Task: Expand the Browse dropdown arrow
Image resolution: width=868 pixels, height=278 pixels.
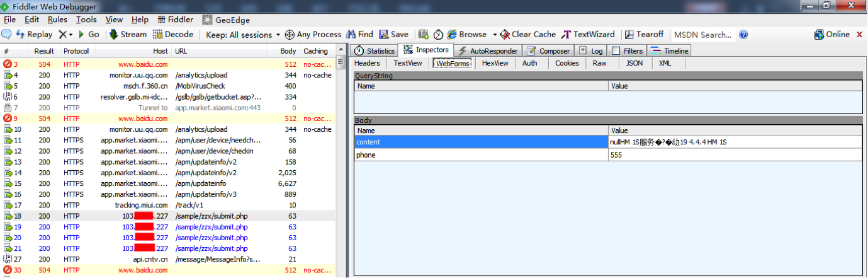Action: pos(495,35)
